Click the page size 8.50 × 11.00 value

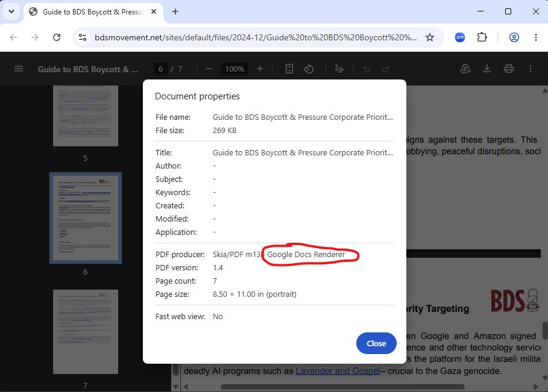coord(254,294)
